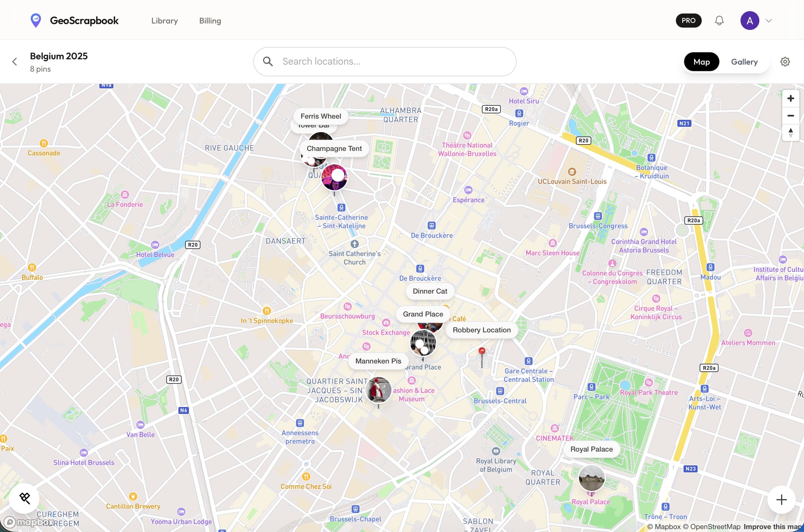
Task: Zoom out with the map minus control
Action: [790, 115]
